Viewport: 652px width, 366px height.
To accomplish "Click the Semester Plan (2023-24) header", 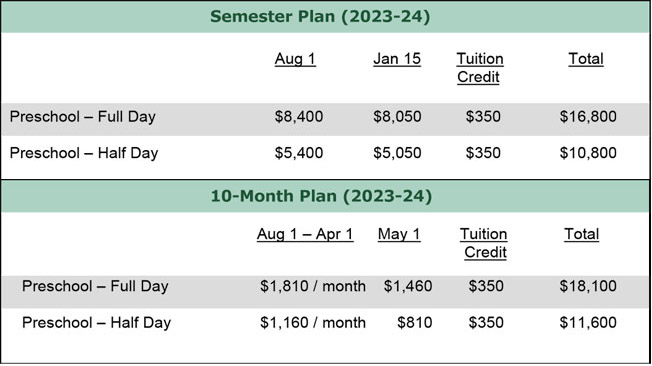I will pos(320,17).
